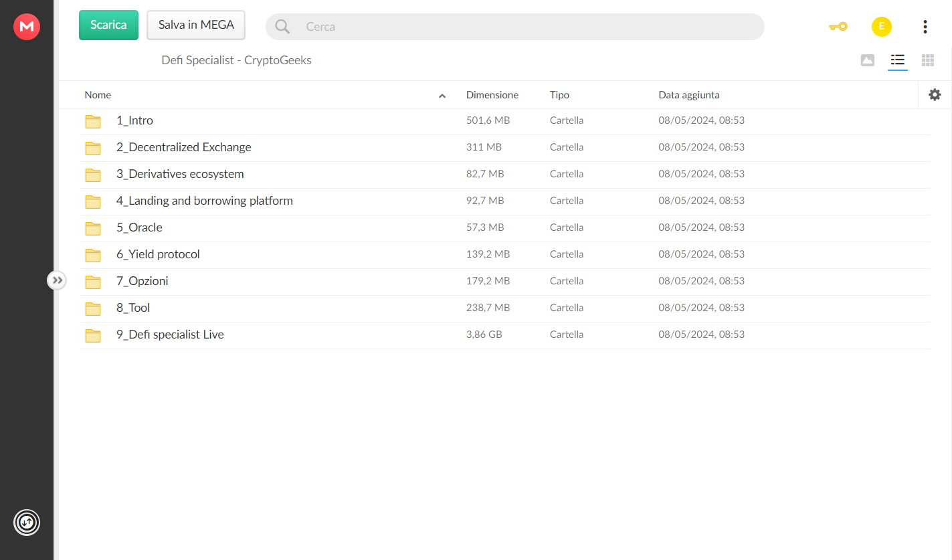Image resolution: width=952 pixels, height=560 pixels.
Task: Select the 1_Intro folder icon
Action: click(93, 121)
